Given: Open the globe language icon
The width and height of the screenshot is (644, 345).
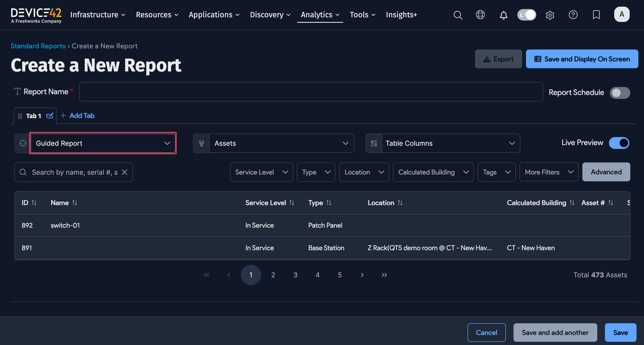Looking at the screenshot, I should [x=480, y=15].
